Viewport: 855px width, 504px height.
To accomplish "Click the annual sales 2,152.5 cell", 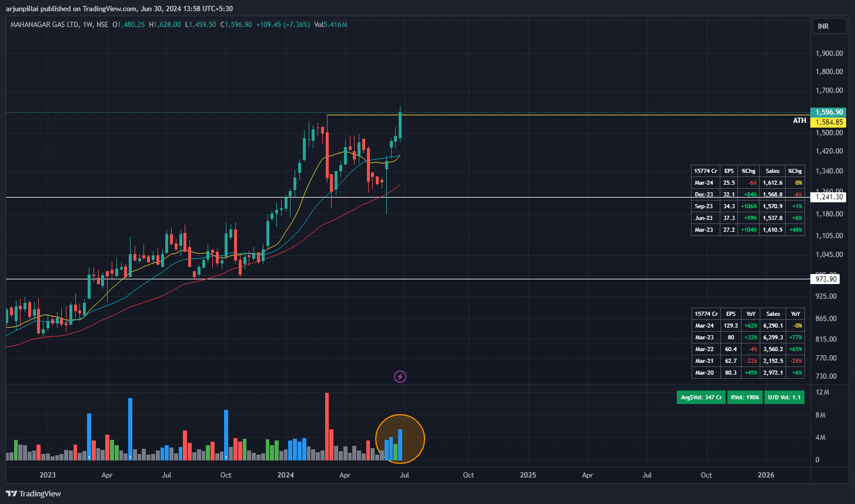I will pos(773,361).
